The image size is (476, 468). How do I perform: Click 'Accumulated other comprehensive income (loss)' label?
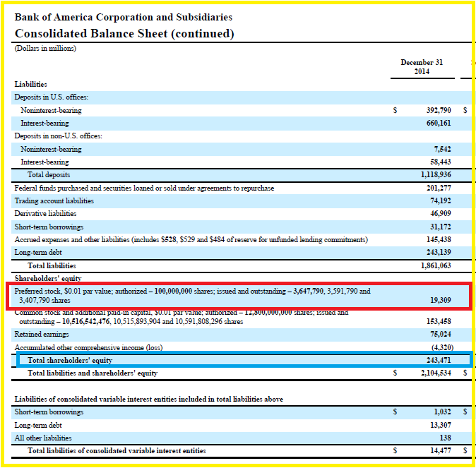coord(88,347)
